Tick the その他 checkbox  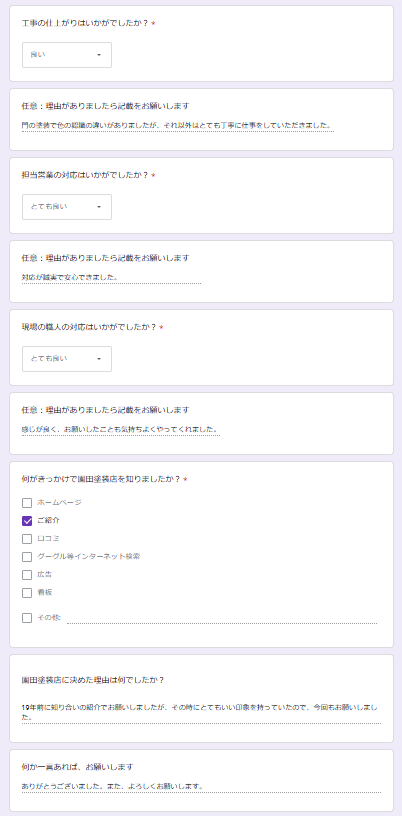[27, 618]
